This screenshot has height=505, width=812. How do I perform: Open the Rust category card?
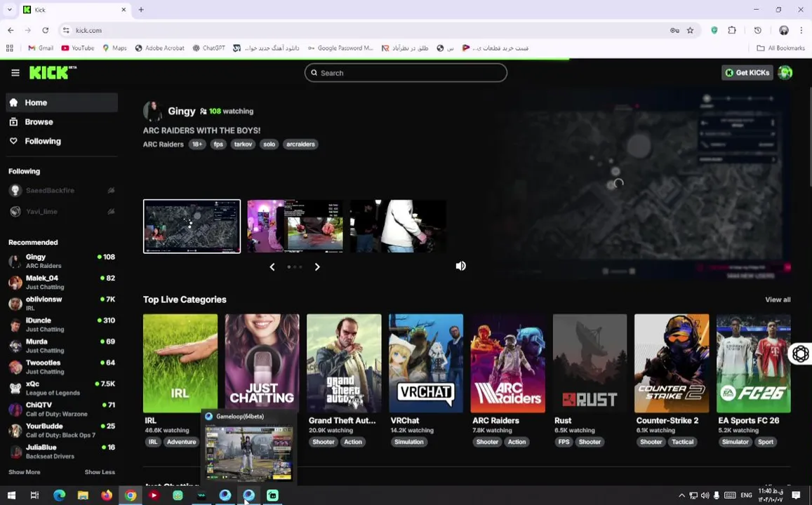click(x=590, y=363)
